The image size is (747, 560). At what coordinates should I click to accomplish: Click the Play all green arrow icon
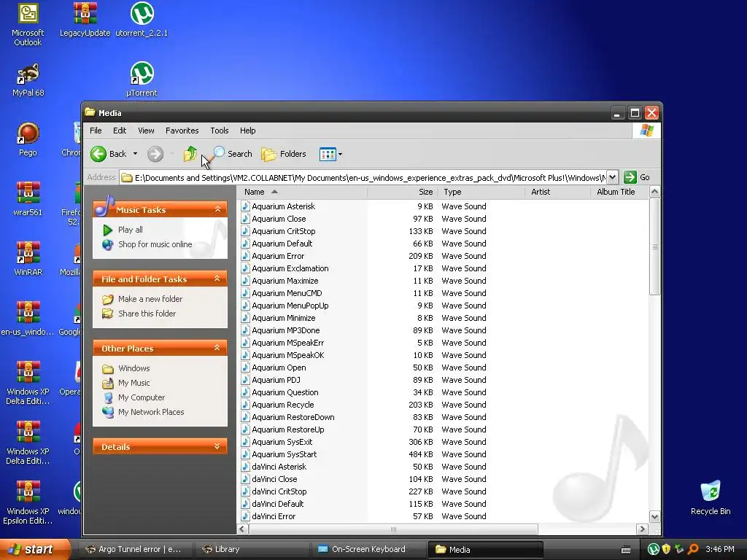coord(108,230)
